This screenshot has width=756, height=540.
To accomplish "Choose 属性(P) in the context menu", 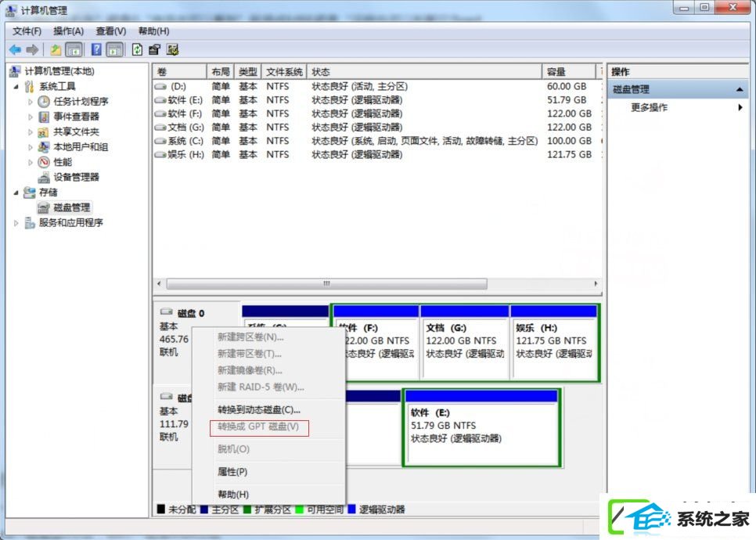I will tap(232, 472).
